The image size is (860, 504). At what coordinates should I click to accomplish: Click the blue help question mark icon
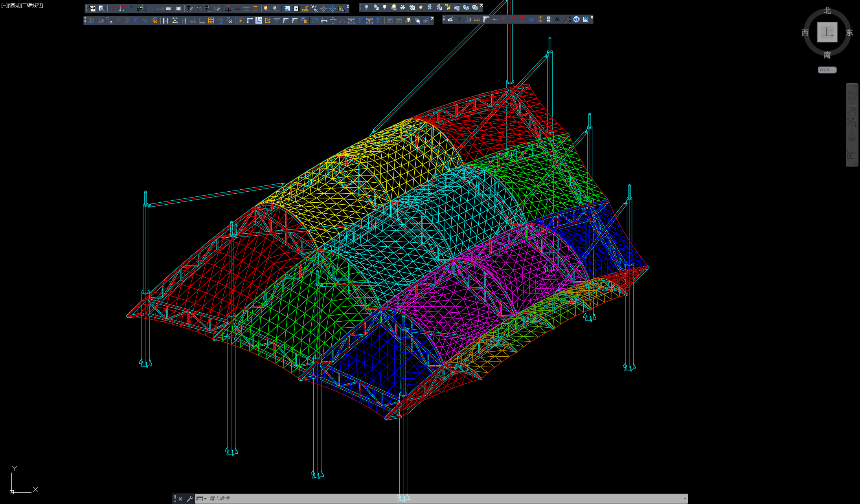pyautogui.click(x=577, y=19)
